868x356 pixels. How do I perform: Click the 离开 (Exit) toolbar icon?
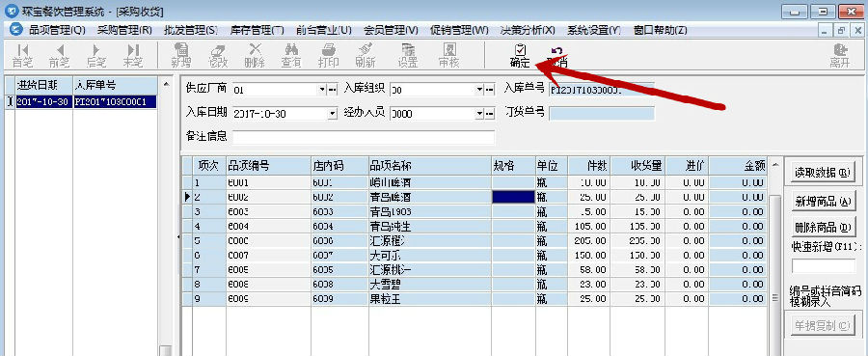pos(840,56)
